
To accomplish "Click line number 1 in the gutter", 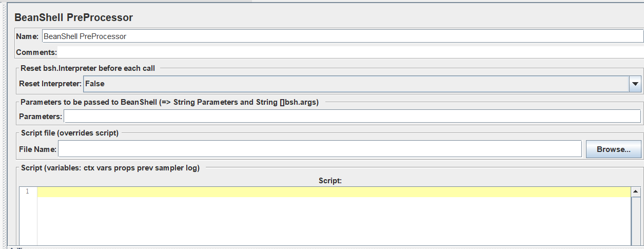I will tap(27, 191).
